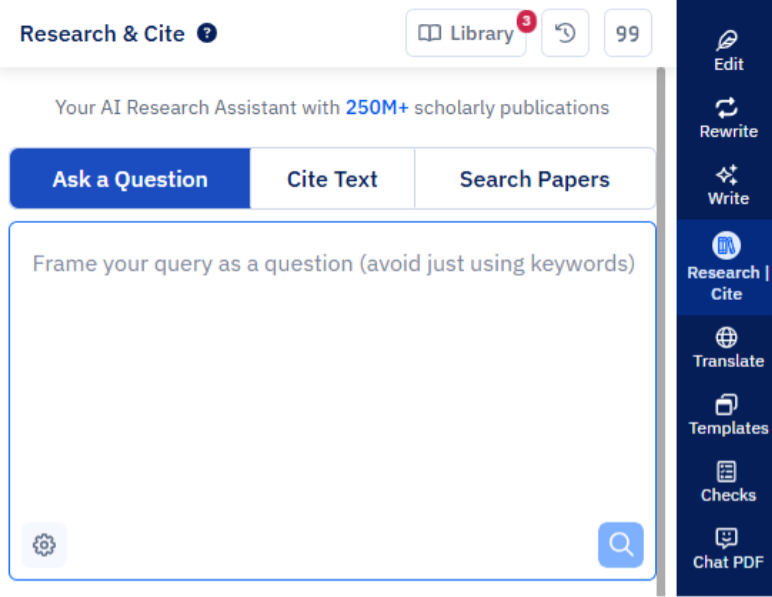Image resolution: width=772 pixels, height=597 pixels.
Task: Switch to the Cite Text tab
Action: pos(332,179)
